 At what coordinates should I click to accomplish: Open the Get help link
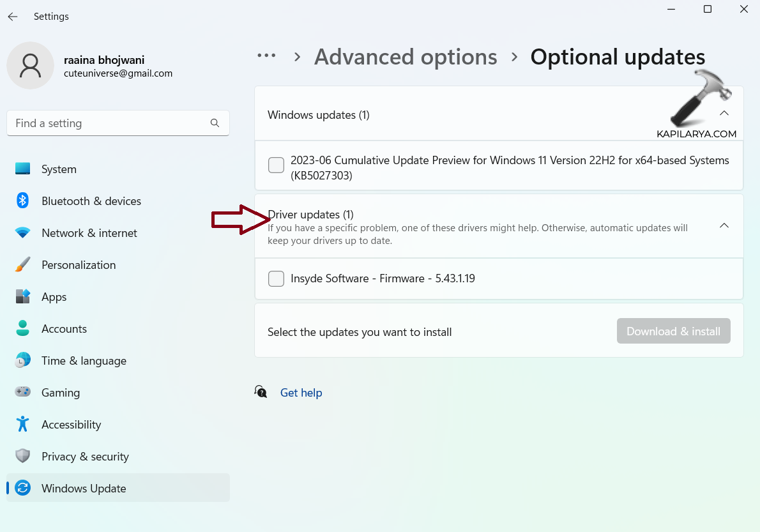301,393
